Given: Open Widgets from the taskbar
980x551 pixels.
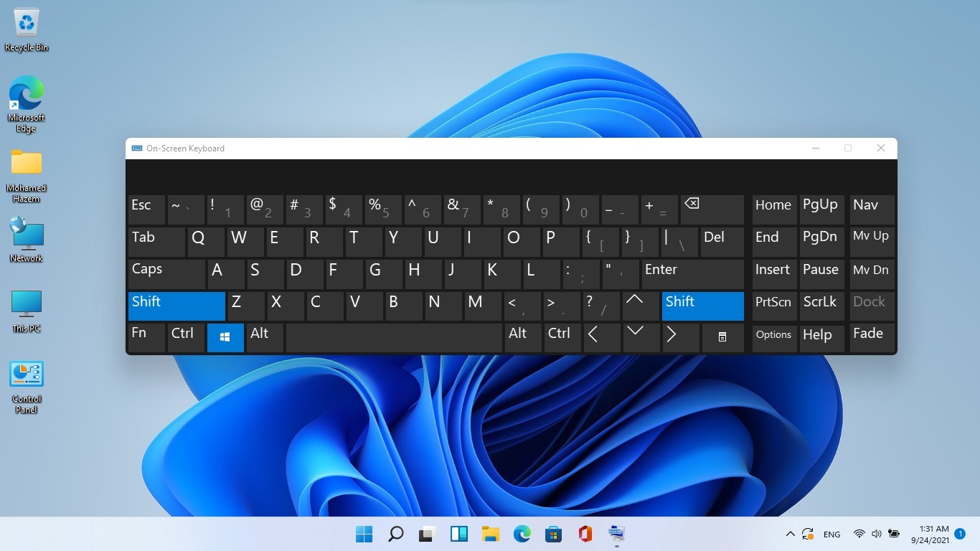Looking at the screenshot, I should 458,534.
